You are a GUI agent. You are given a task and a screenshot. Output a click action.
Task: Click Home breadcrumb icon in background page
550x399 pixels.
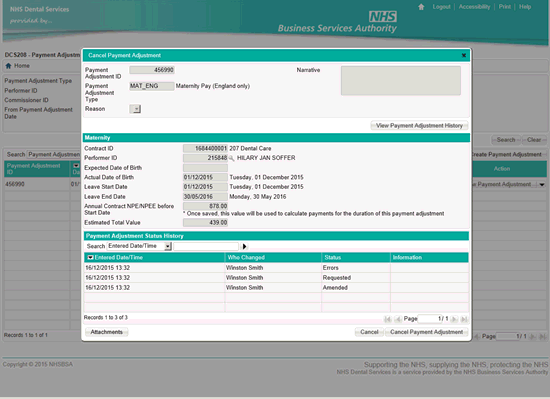coord(8,66)
